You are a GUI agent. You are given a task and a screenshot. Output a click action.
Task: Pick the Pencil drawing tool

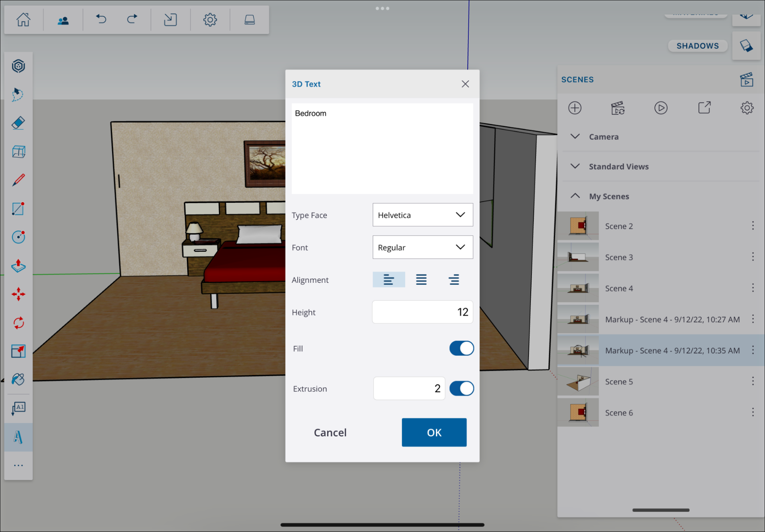pos(18,180)
